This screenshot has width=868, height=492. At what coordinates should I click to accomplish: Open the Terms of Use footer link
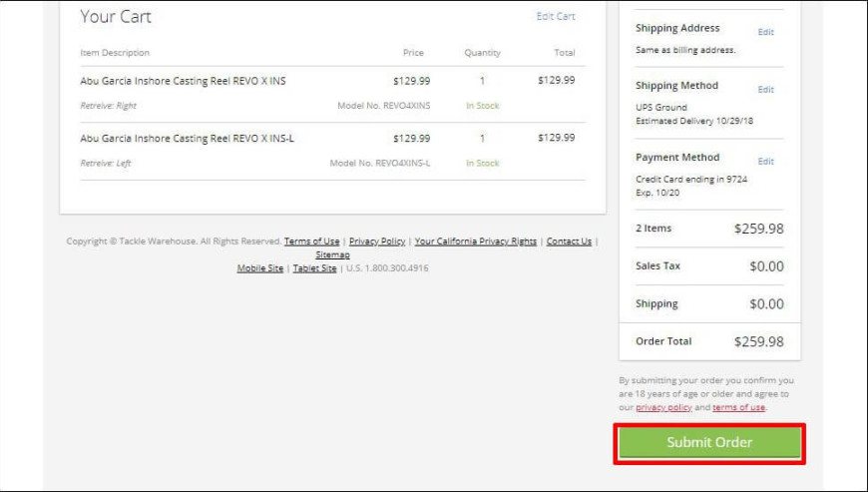point(311,242)
